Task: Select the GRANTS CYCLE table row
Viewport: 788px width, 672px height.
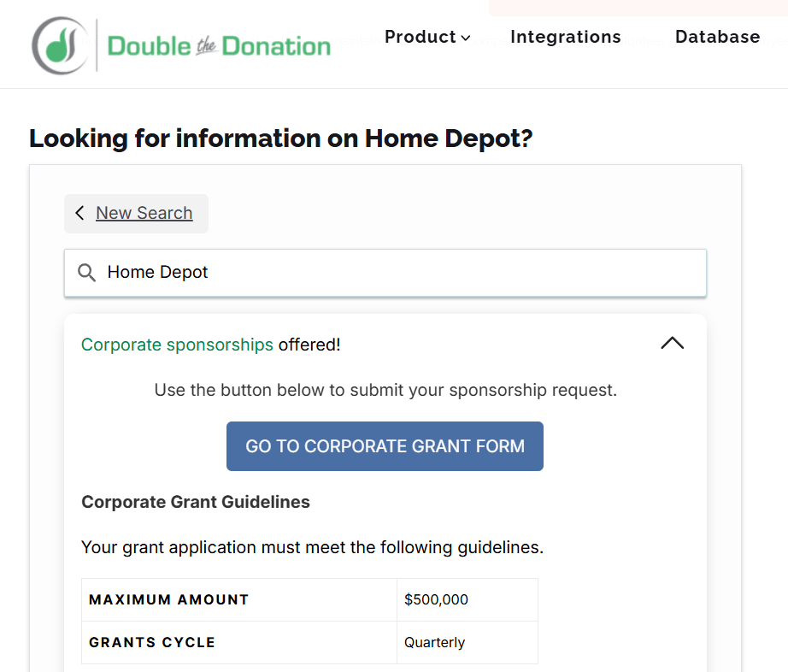Action: pos(151,642)
